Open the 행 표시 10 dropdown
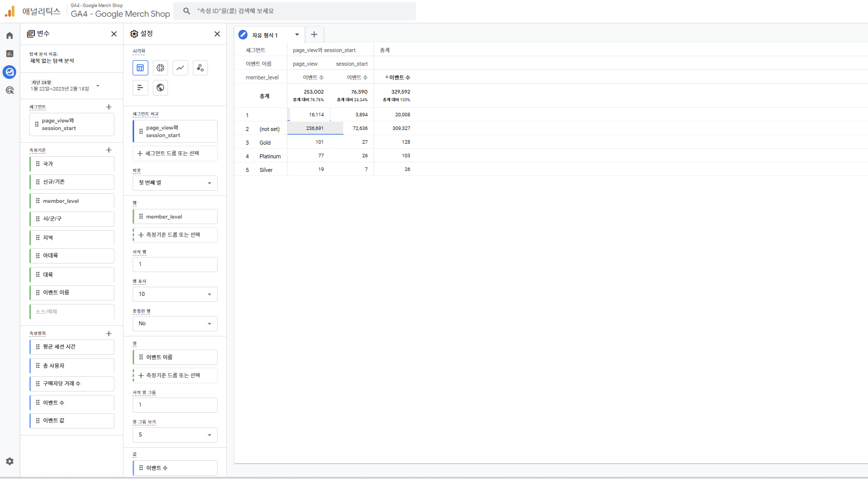Screen dimensions: 868x479 pyautogui.click(x=175, y=294)
